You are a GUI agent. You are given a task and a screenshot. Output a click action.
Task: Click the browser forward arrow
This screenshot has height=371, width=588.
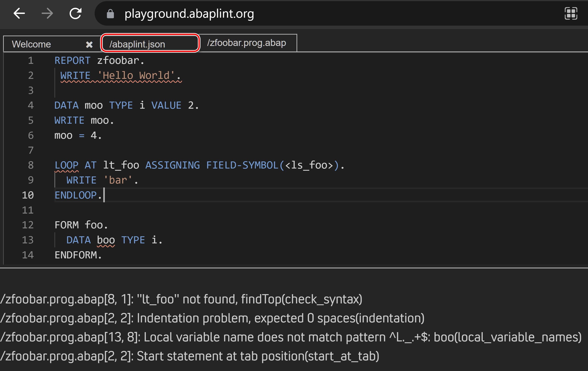(x=47, y=13)
